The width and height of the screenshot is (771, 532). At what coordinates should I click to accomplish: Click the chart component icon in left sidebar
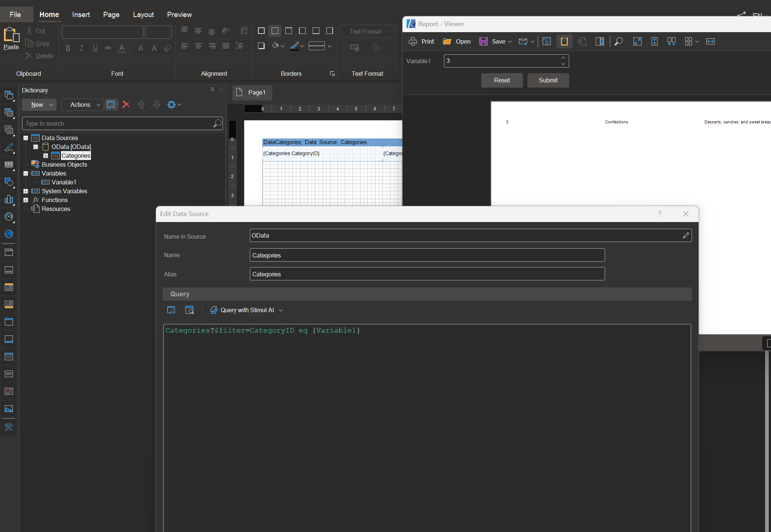point(9,199)
